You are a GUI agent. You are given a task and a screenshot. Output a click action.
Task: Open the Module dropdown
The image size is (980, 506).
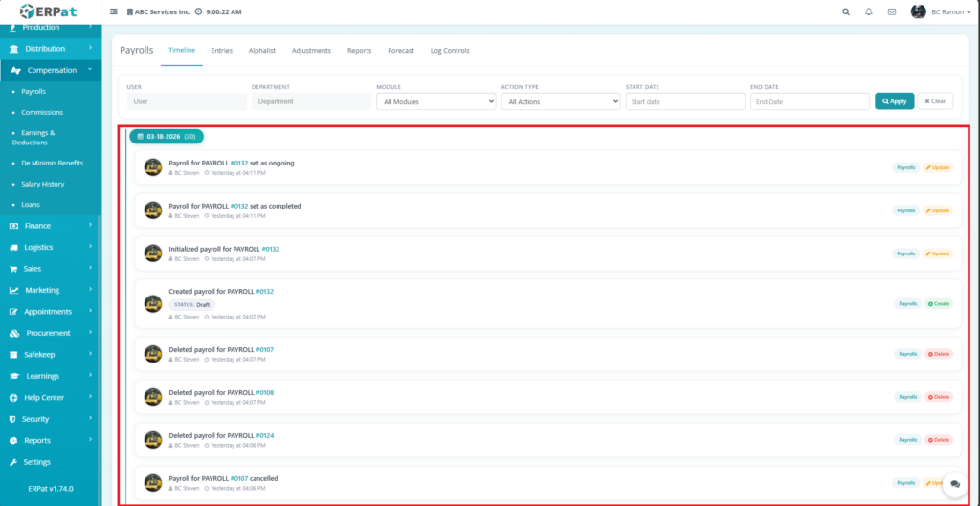[x=435, y=101]
